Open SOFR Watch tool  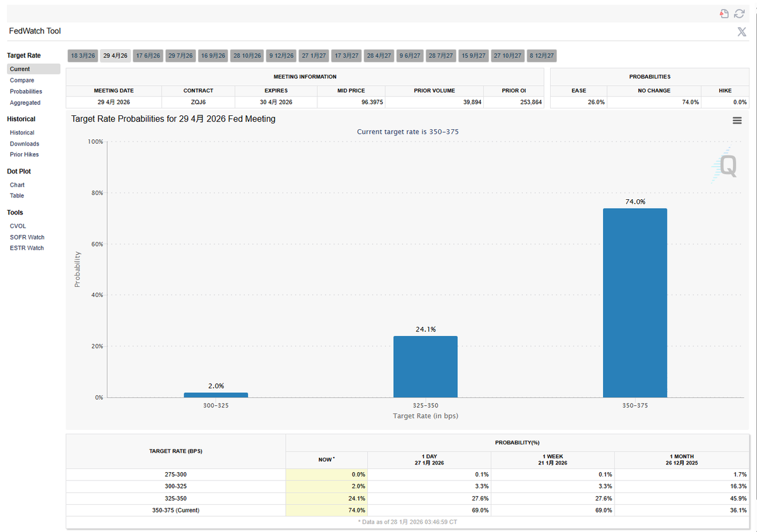(27, 237)
